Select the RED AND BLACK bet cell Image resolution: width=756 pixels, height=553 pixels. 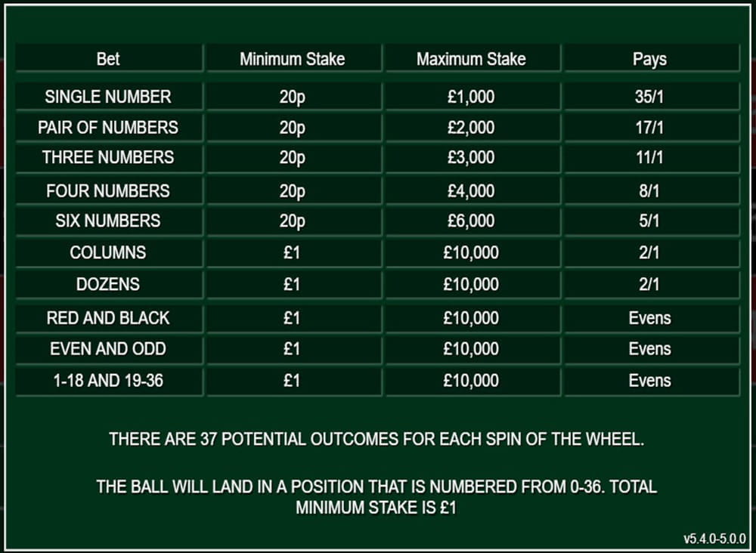108,318
